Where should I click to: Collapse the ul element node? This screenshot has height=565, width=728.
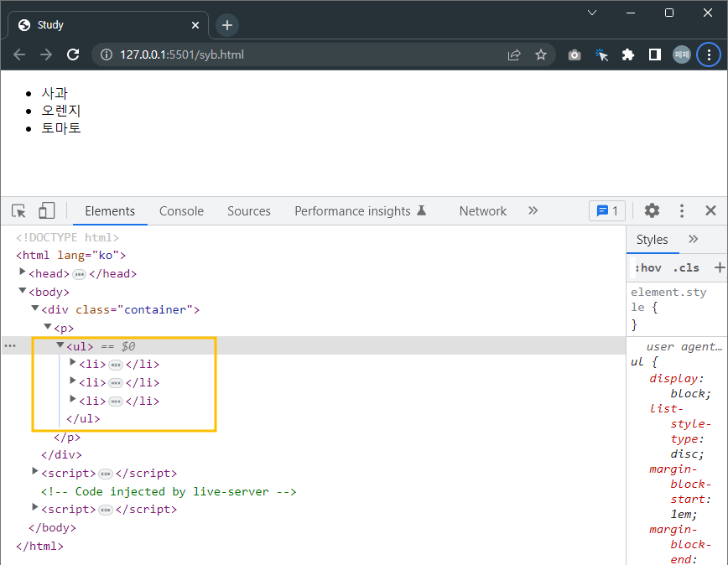pos(60,345)
